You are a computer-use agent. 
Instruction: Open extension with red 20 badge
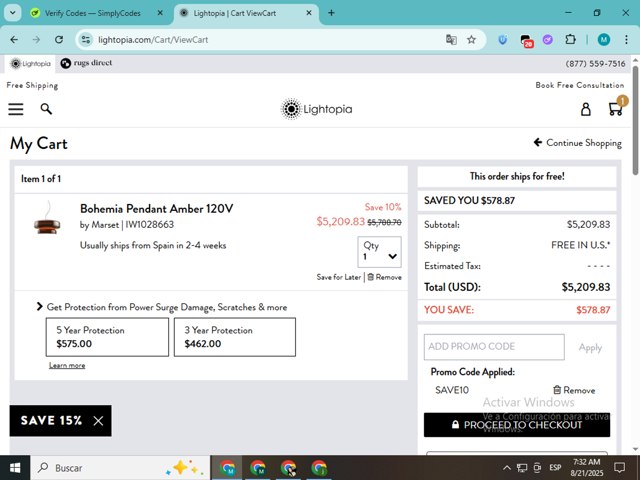pos(526,40)
